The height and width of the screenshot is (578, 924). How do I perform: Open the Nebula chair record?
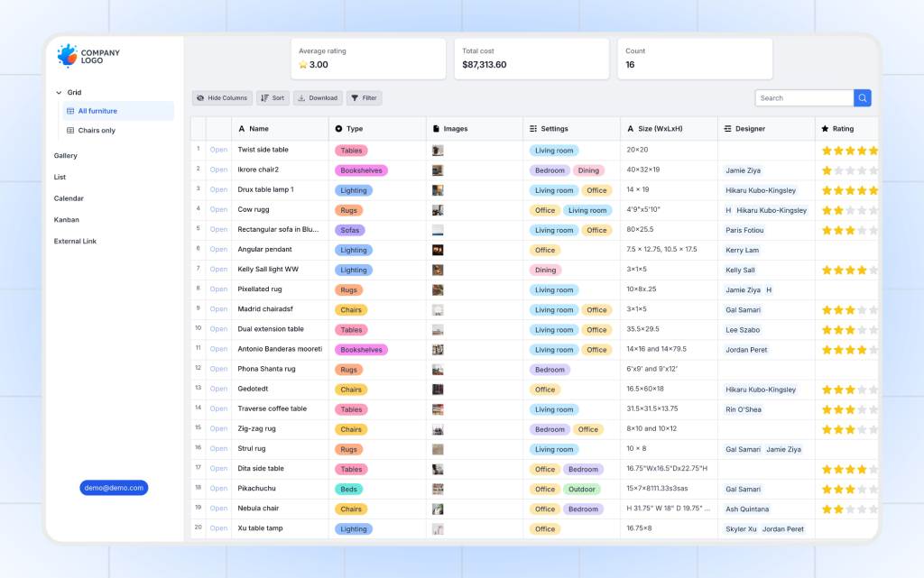(218, 509)
